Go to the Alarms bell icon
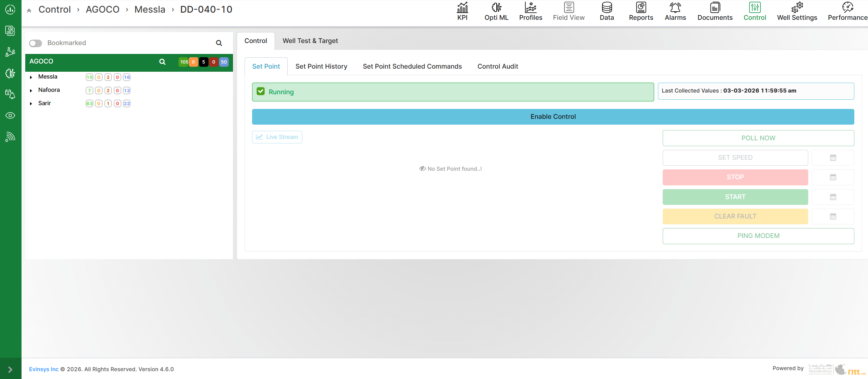 pos(675,8)
